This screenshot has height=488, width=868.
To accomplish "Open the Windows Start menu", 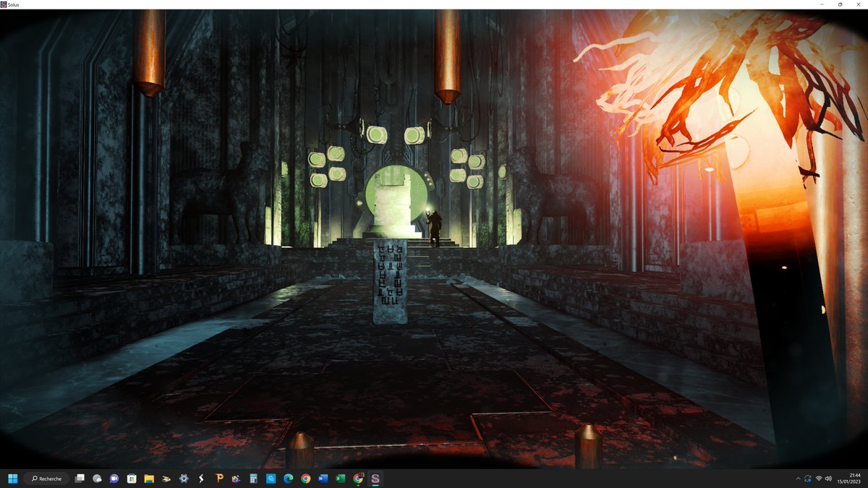I will pyautogui.click(x=13, y=479).
